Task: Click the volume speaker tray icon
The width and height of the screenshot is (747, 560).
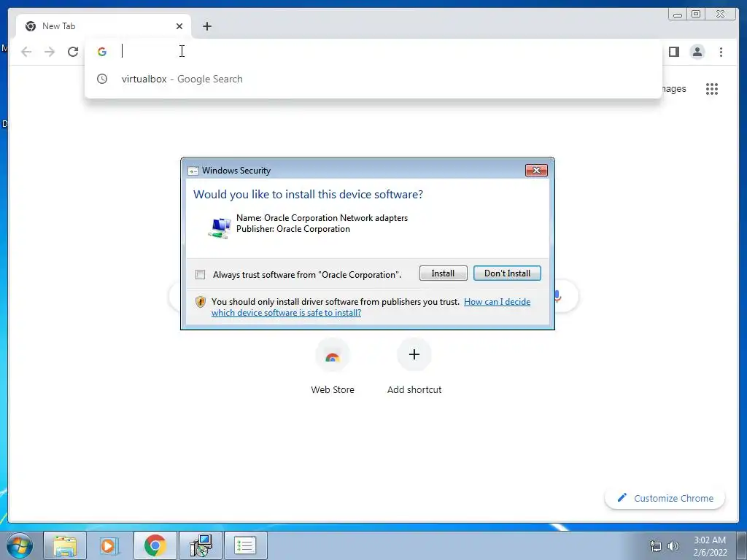Action: [673, 546]
